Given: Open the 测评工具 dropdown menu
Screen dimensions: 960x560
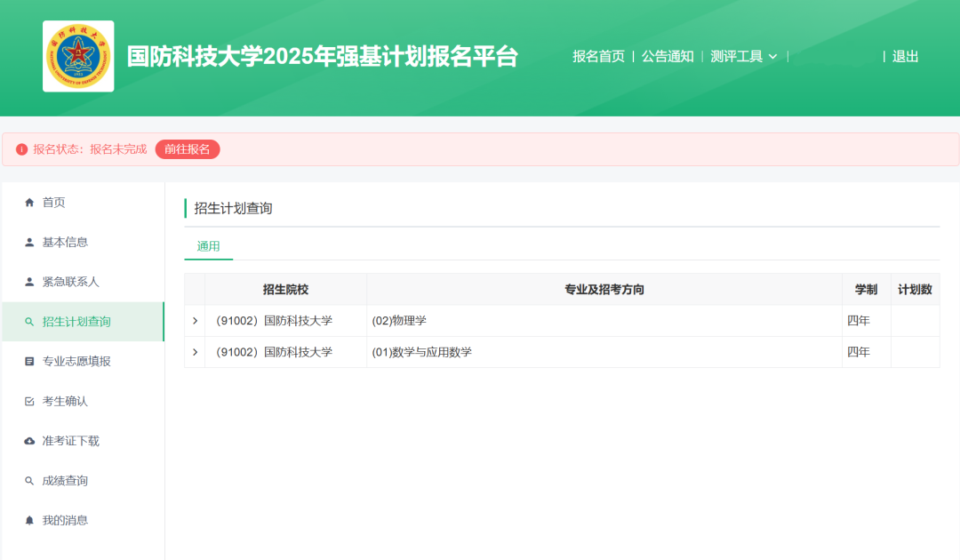Looking at the screenshot, I should 744,56.
